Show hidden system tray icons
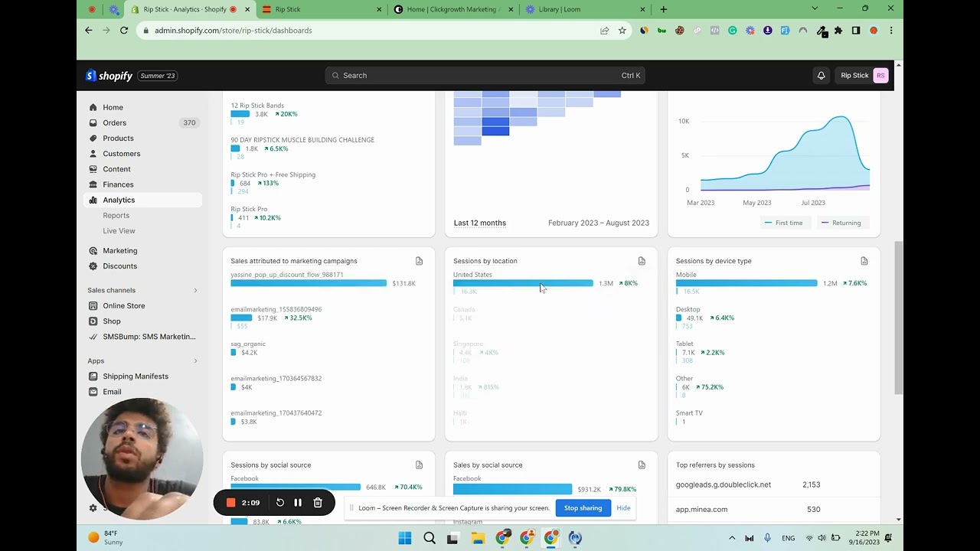This screenshot has width=980, height=551. (x=732, y=538)
